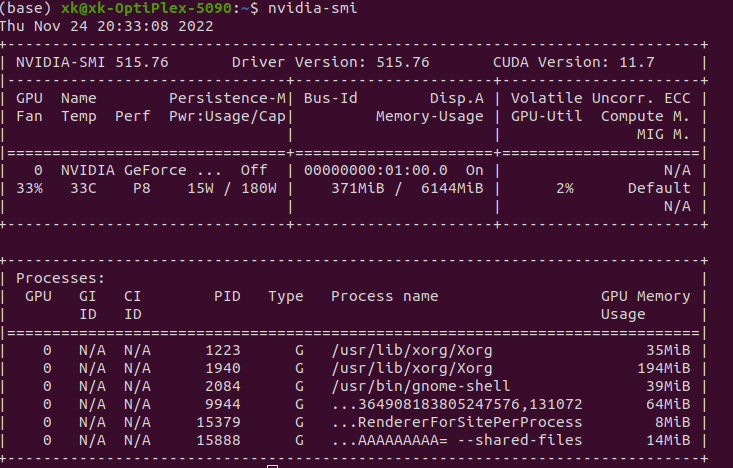Click the P8 performance state value

click(142, 188)
